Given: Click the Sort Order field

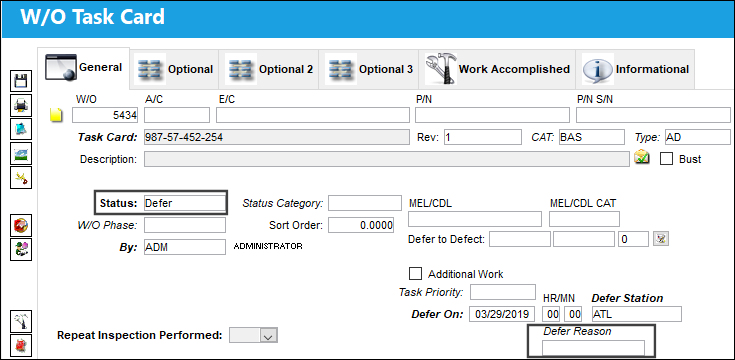Looking at the screenshot, I should [x=361, y=225].
